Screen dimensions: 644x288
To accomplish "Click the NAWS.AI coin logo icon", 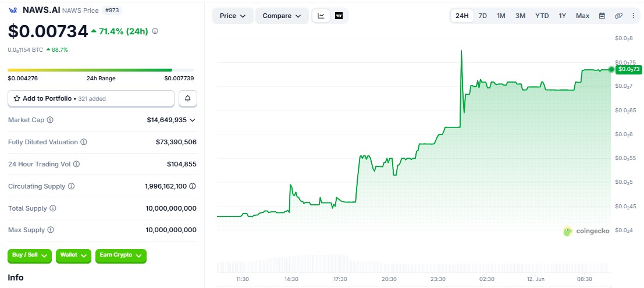I will [13, 10].
